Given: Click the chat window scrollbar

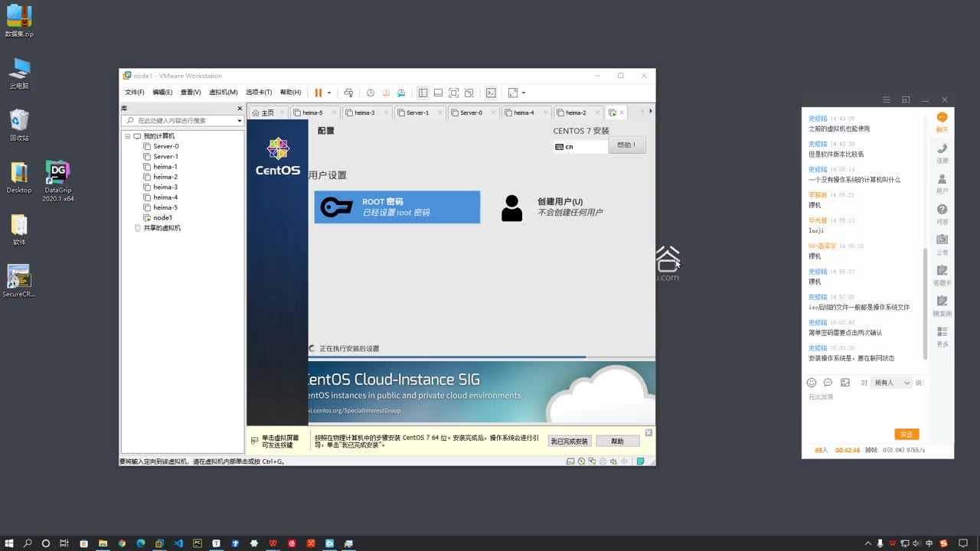Looking at the screenshot, I should click(925, 302).
